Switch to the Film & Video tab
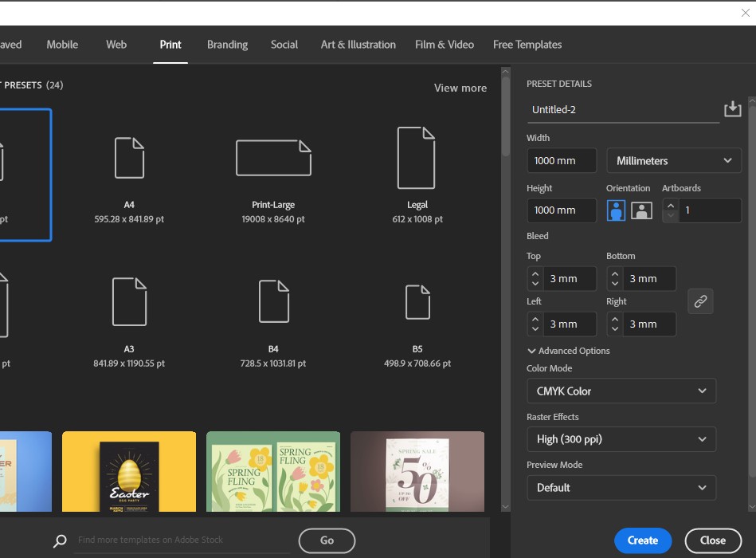Screen dimensions: 756x558 (x=445, y=45)
